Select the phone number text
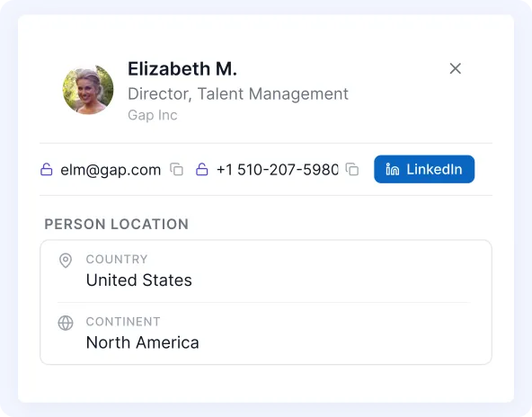Viewport: 532px width, 417px height. 278,170
